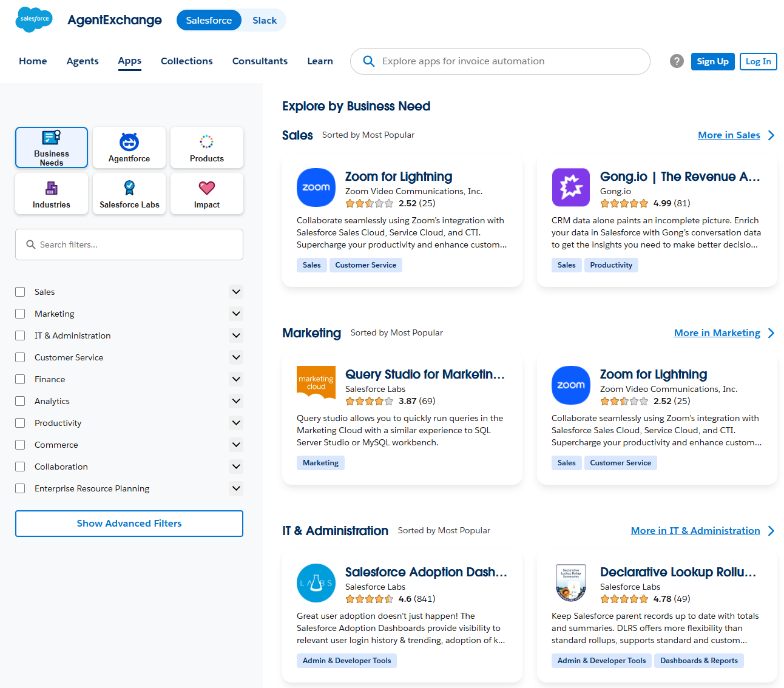Click the Declarative Lookup Rollup badge logo

click(x=571, y=583)
